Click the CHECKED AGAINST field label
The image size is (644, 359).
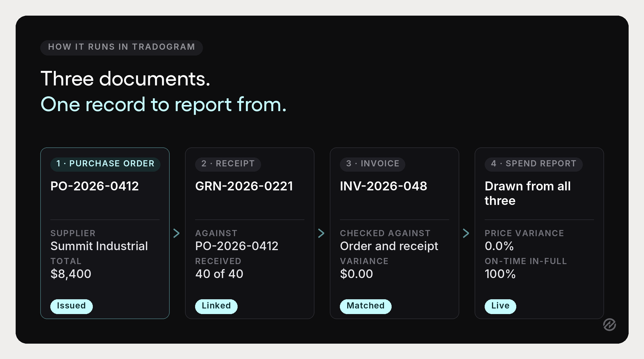(x=385, y=233)
